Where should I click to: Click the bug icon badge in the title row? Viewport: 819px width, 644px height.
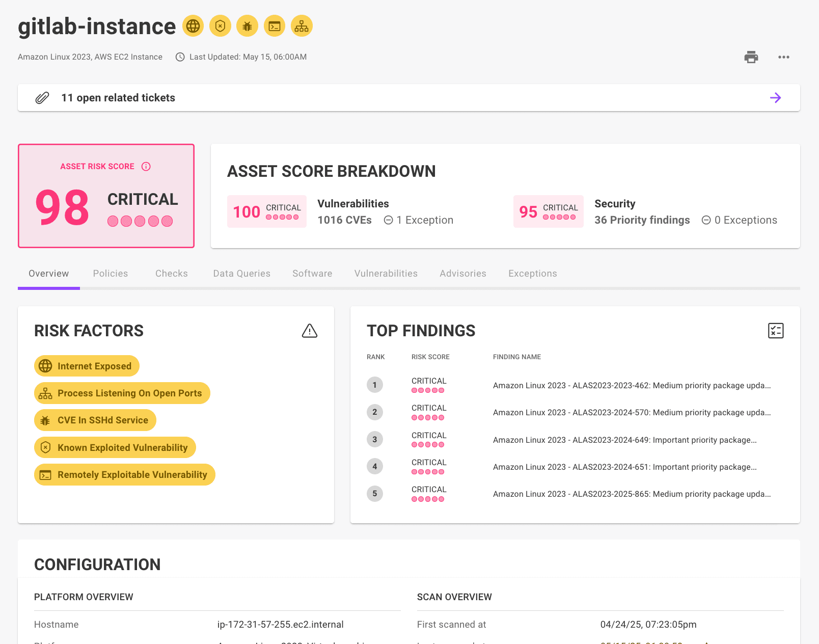247,25
